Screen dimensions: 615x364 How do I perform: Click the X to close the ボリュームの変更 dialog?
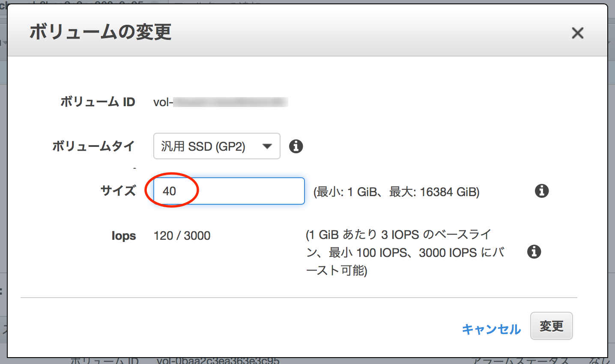click(578, 33)
